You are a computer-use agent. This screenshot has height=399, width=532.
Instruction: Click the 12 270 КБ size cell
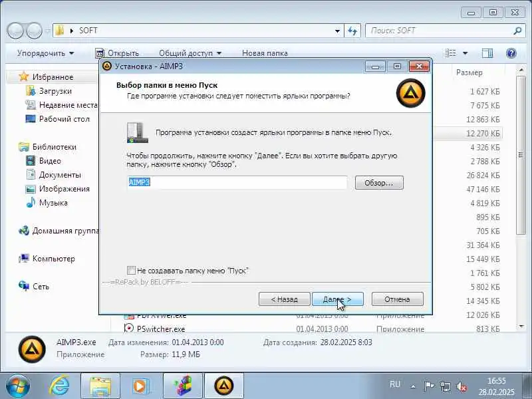click(x=483, y=134)
